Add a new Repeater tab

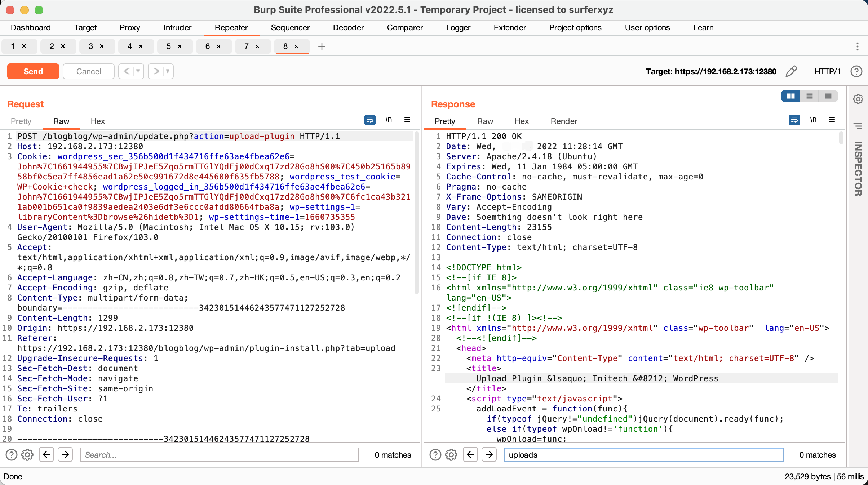click(322, 46)
